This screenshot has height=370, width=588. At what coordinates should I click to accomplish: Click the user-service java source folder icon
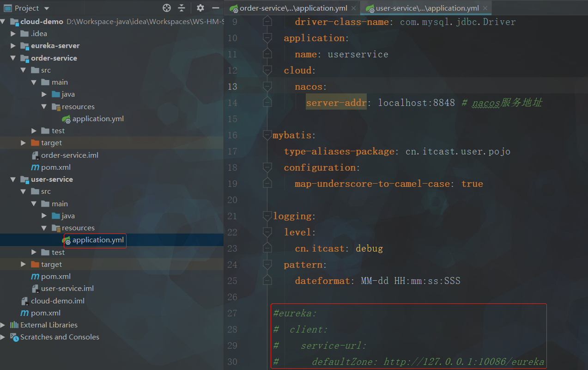[x=56, y=216]
